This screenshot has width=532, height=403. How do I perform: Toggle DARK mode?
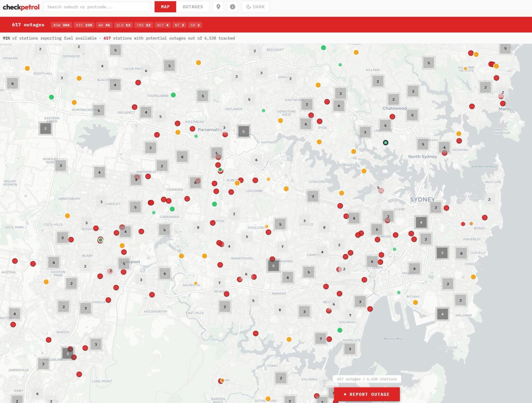[x=256, y=7]
